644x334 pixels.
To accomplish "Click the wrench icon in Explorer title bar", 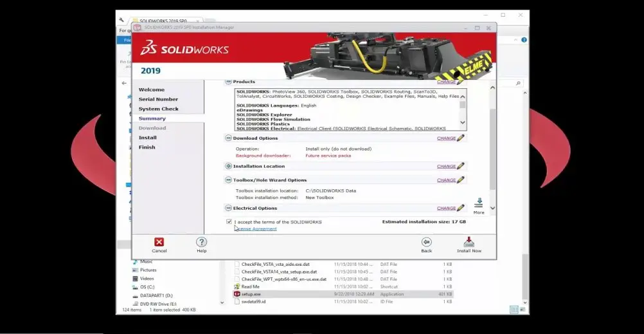I will (x=121, y=20).
